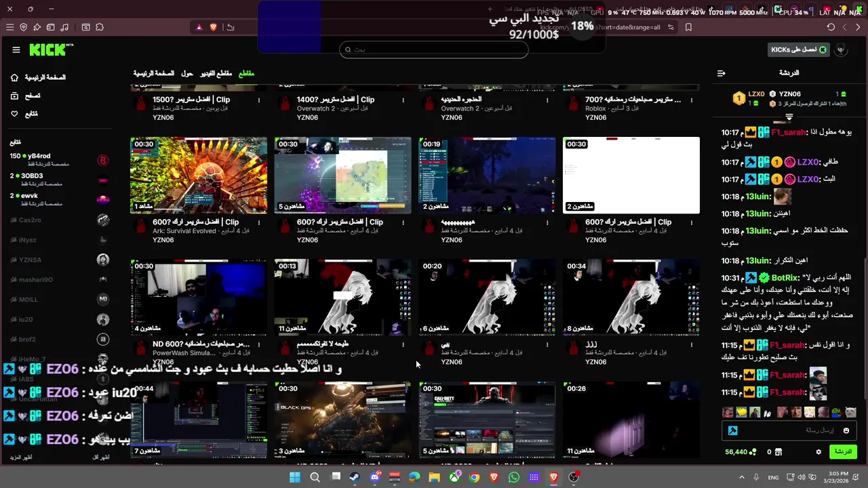Click BotRix username in chat
This screenshot has width=868, height=488.
point(785,278)
